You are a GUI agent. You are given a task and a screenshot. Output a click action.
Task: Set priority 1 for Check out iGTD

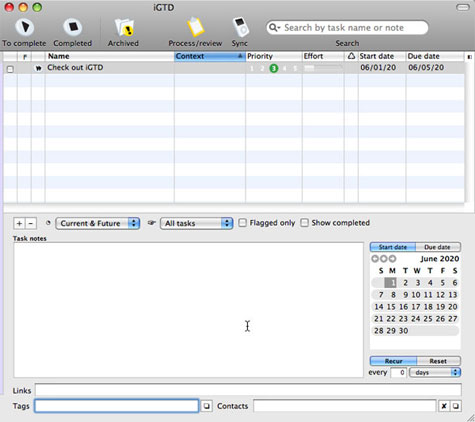252,68
